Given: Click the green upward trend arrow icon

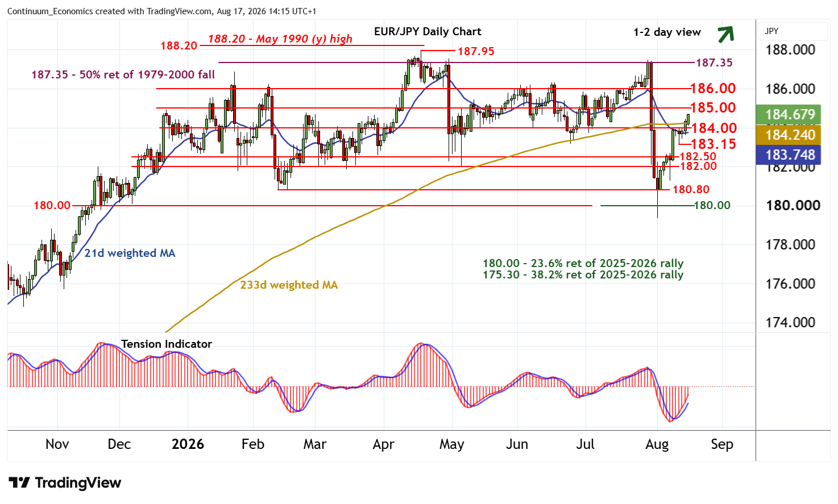Looking at the screenshot, I should (725, 34).
